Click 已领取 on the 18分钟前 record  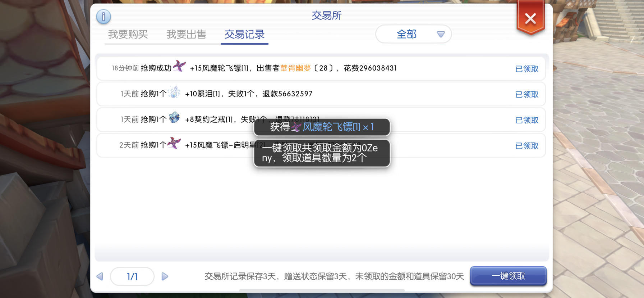527,69
